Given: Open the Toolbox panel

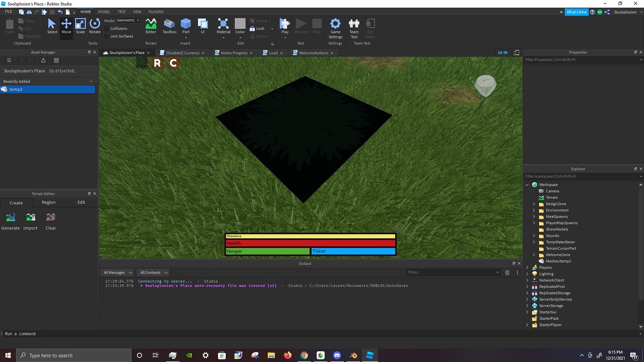Looking at the screenshot, I should point(169,26).
